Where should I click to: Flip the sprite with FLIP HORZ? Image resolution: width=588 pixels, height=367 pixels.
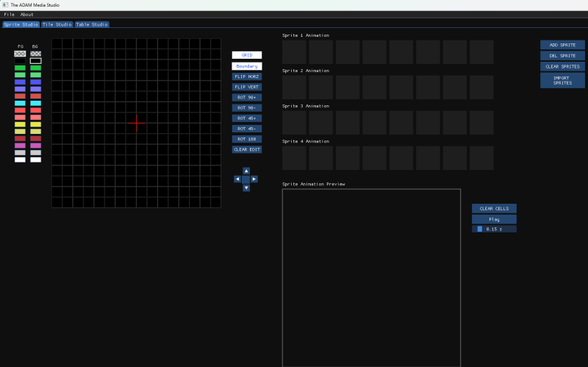click(247, 76)
